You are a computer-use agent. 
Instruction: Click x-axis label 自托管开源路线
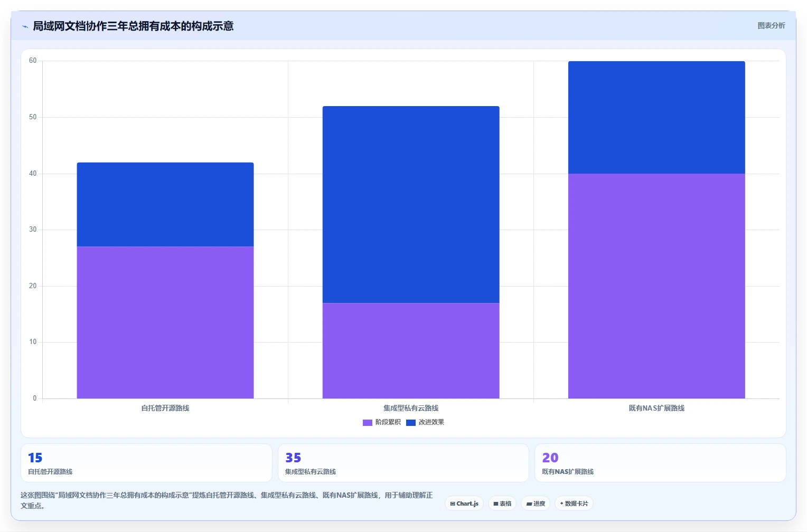pos(165,408)
